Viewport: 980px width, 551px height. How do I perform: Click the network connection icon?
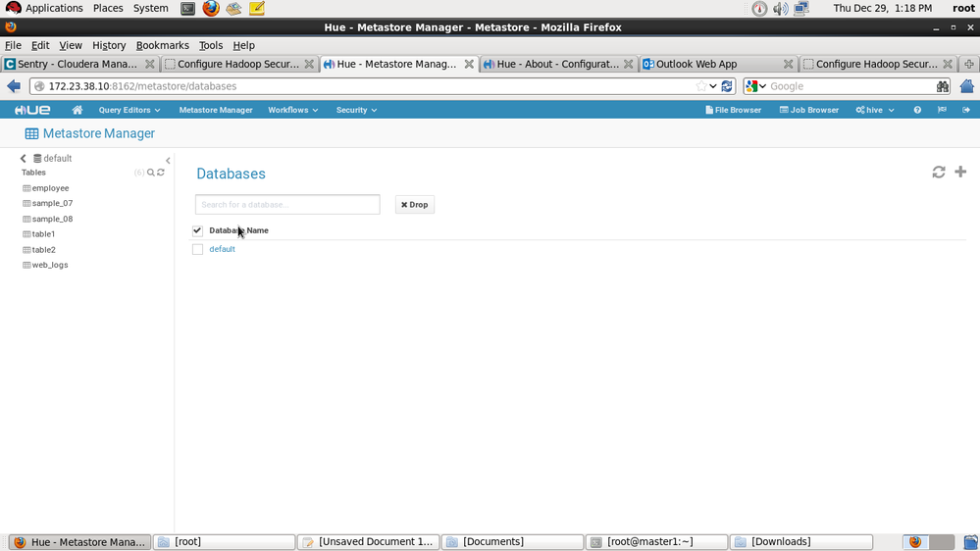coord(801,8)
